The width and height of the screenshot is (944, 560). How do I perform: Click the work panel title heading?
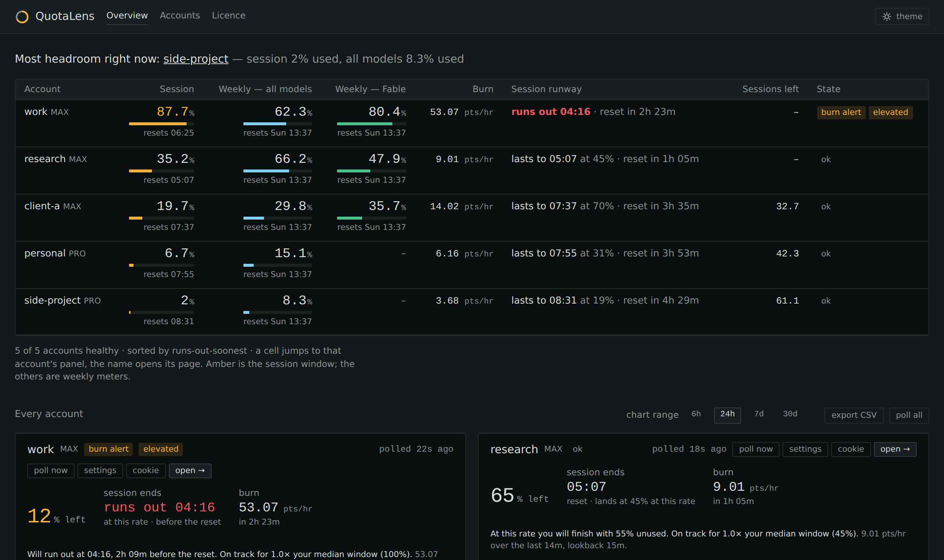41,449
